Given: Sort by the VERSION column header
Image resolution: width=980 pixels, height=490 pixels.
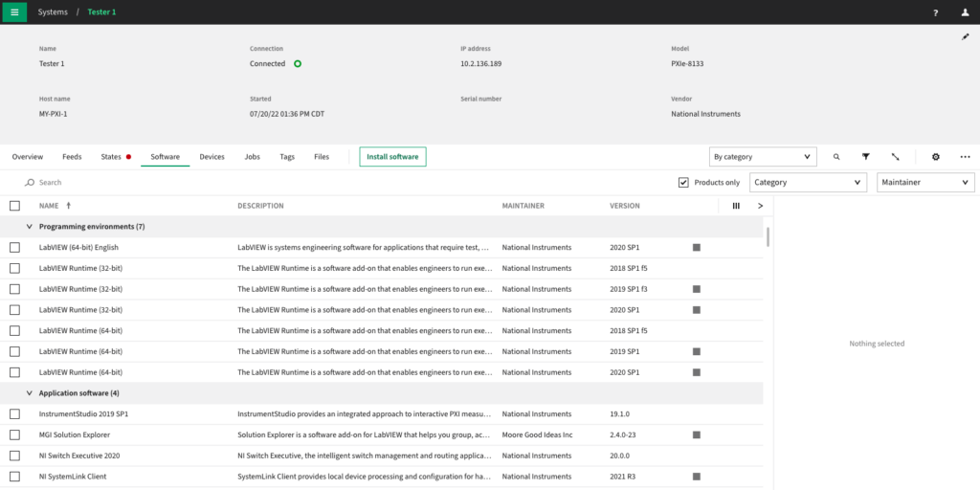Looking at the screenshot, I should click(625, 206).
